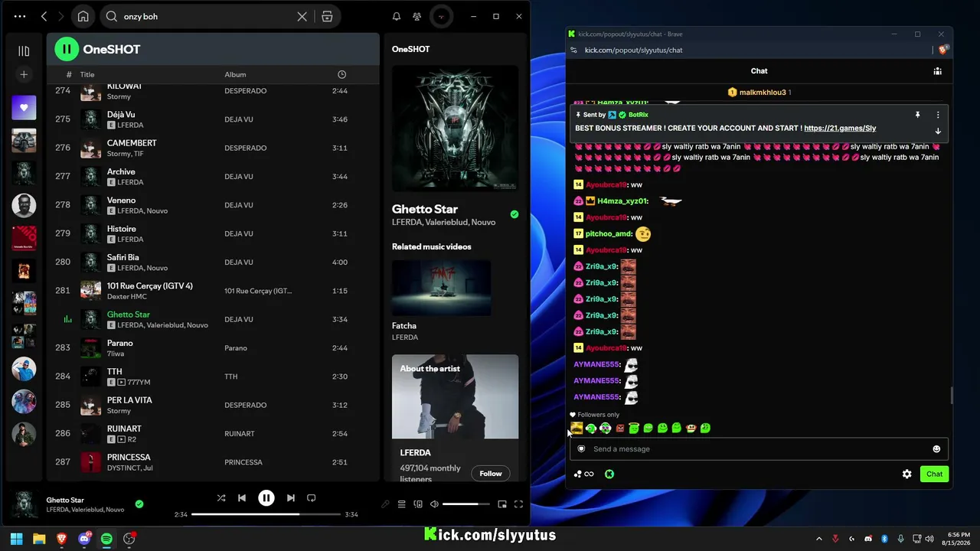
Task: Sort tracks by the Album column
Action: click(x=235, y=74)
